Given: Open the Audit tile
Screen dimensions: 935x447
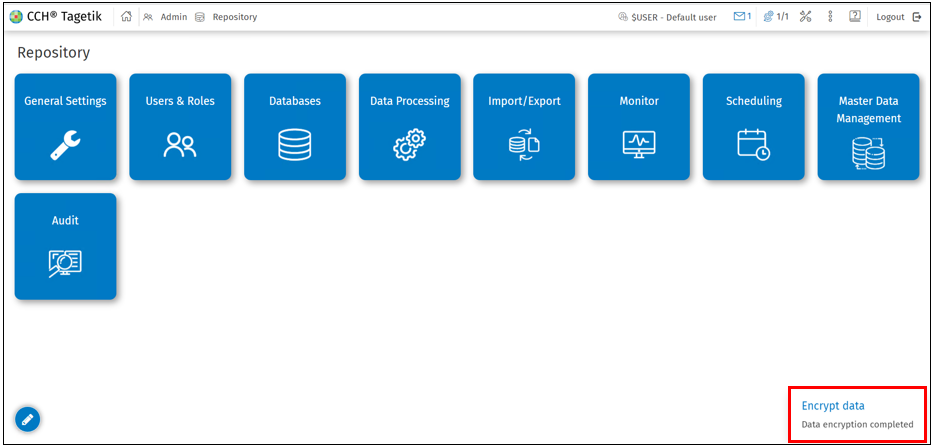Looking at the screenshot, I should pos(66,246).
